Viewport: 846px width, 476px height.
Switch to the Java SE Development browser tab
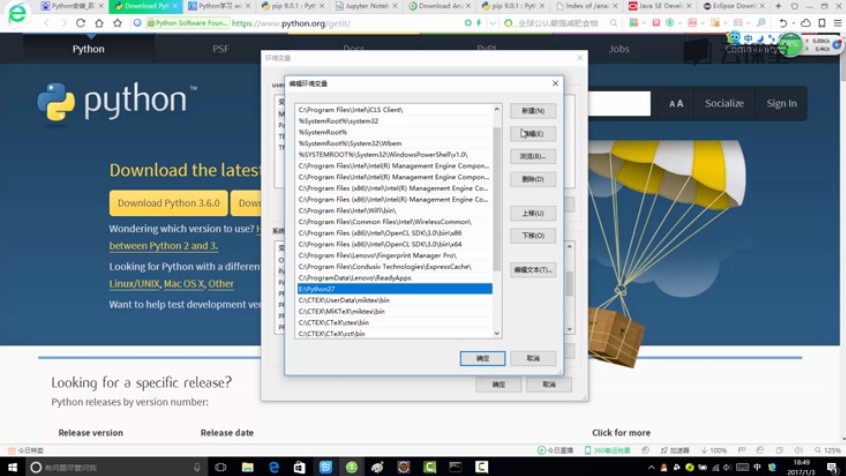tap(659, 6)
